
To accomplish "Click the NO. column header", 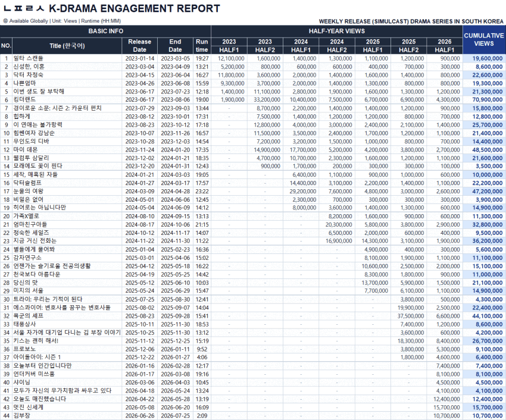I will (6, 46).
